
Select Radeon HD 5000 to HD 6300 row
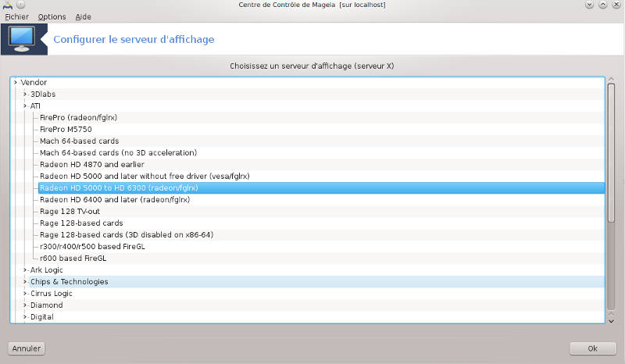point(321,187)
